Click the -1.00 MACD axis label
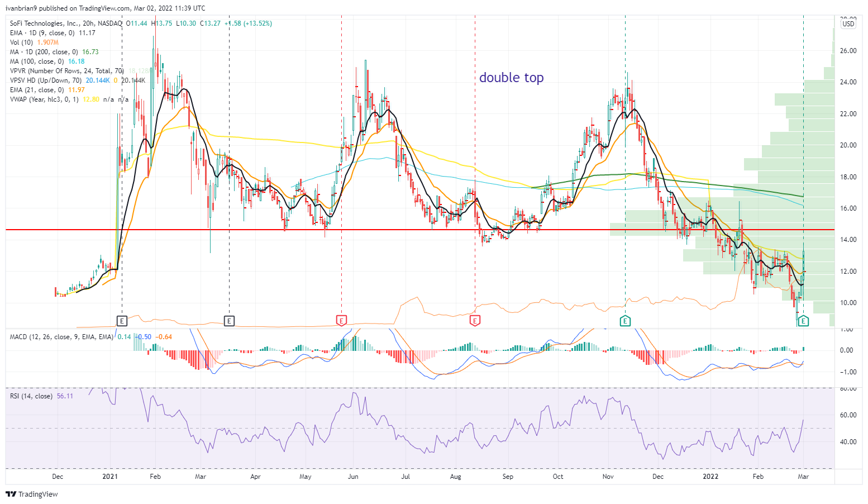The image size is (868, 504). pos(847,372)
